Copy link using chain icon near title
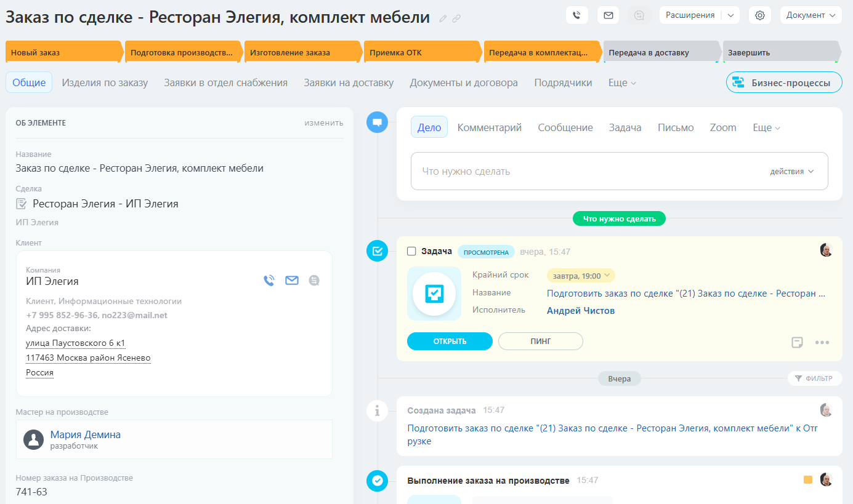Screen dimensions: 853x504 pos(456,18)
